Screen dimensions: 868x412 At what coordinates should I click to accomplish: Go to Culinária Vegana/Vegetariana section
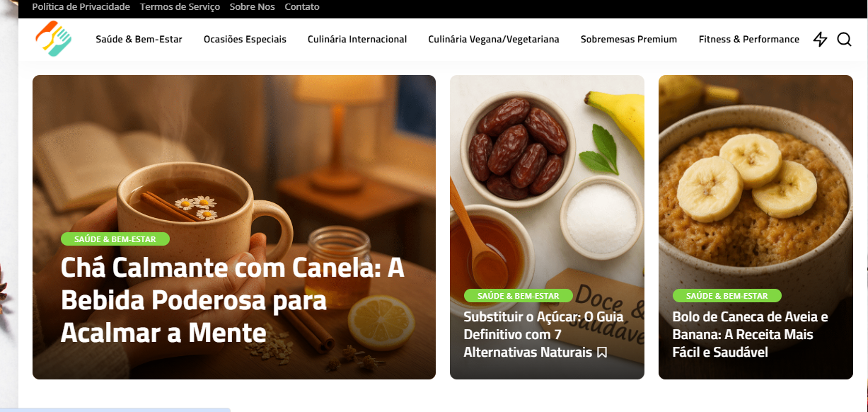[494, 40]
